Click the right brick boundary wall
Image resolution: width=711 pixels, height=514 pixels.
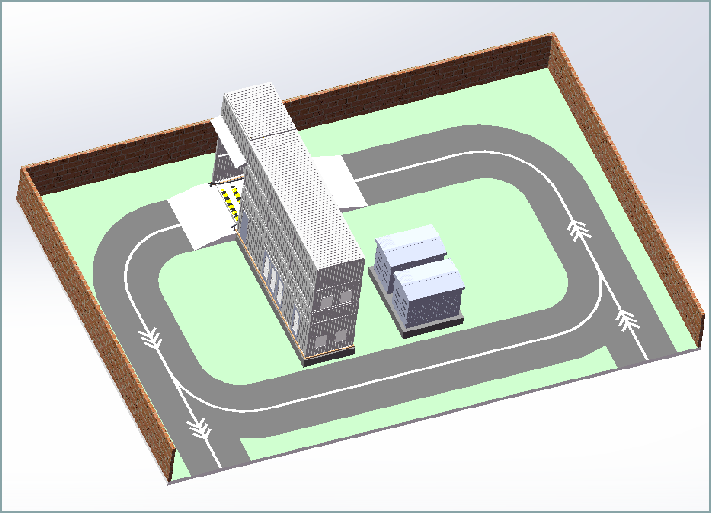click(x=630, y=190)
